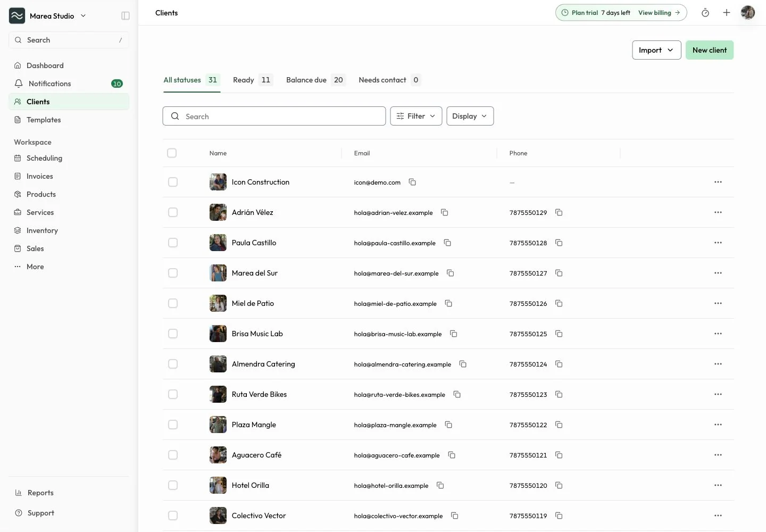Open Scheduling in the sidebar

tap(69, 158)
